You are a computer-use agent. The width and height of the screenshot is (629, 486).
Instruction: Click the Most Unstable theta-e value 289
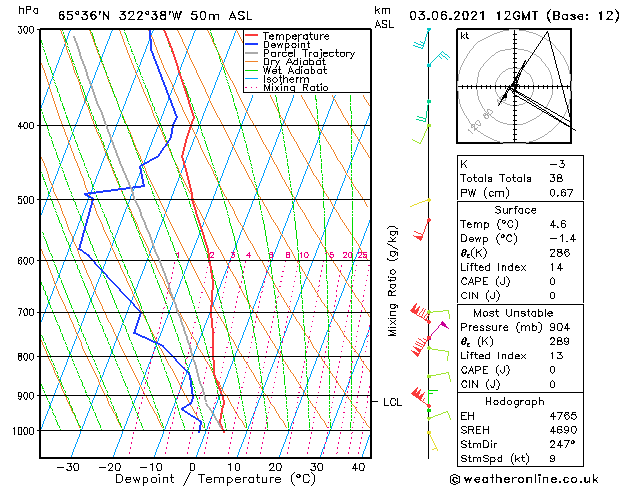(x=560, y=341)
